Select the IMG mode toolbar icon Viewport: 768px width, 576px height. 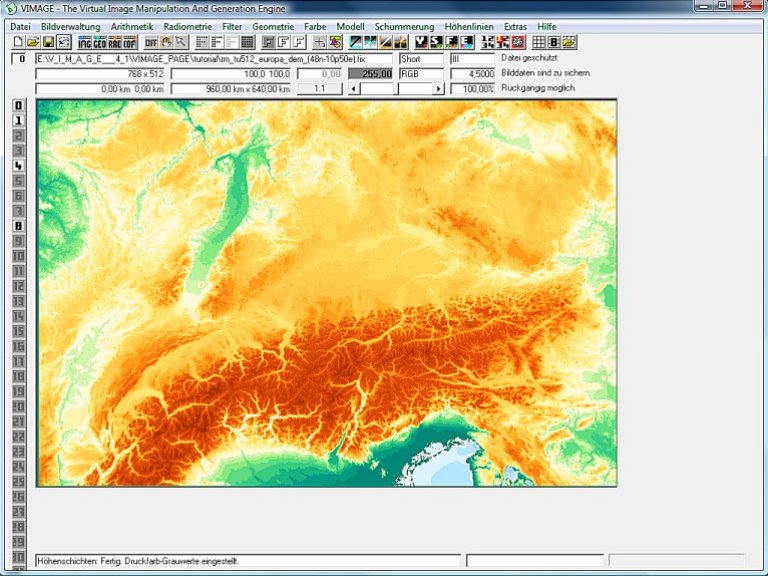(85, 42)
